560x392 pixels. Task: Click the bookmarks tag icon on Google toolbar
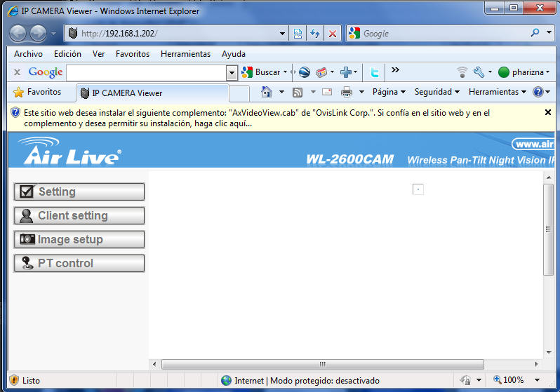pos(321,72)
